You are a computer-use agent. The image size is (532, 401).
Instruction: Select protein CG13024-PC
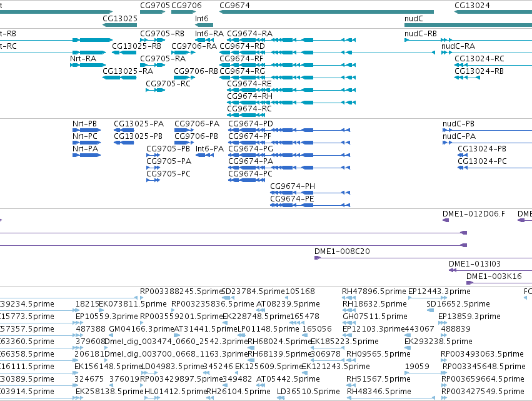[x=482, y=161]
